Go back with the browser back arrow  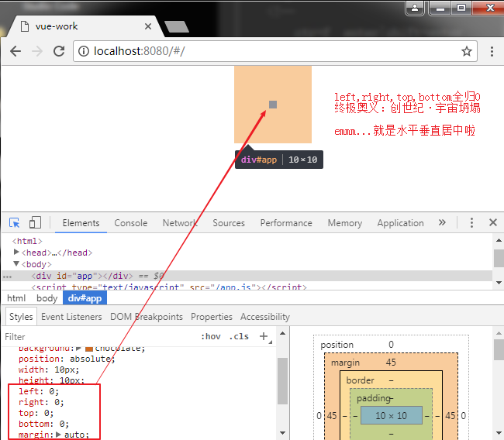(15, 51)
